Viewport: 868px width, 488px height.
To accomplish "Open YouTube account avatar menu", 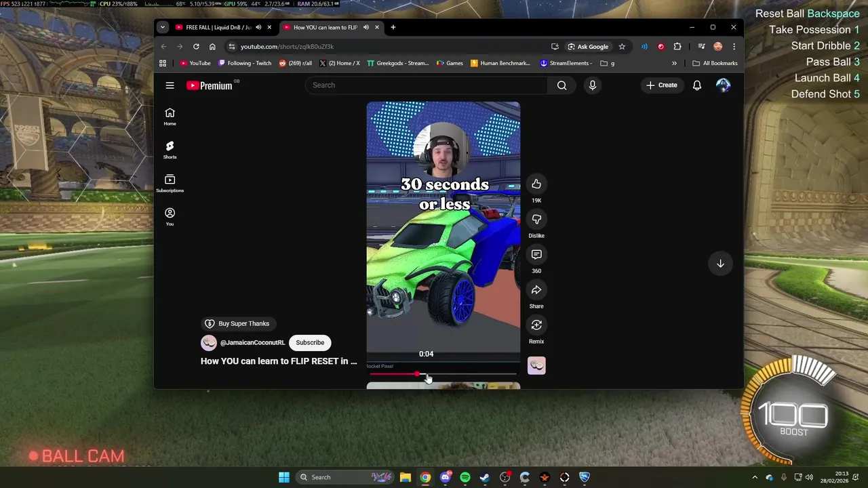I will pyautogui.click(x=723, y=85).
